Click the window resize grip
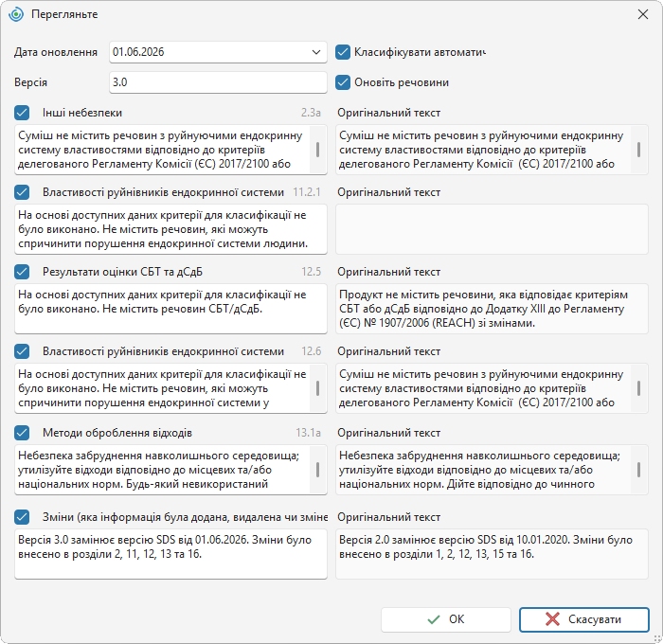This screenshot has height=644, width=663. pos(657,638)
